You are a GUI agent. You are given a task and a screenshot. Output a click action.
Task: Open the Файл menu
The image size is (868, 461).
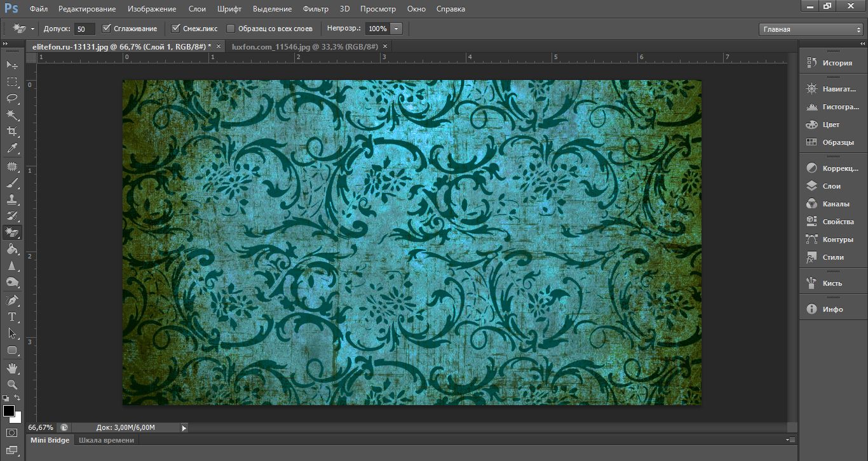[x=38, y=9]
